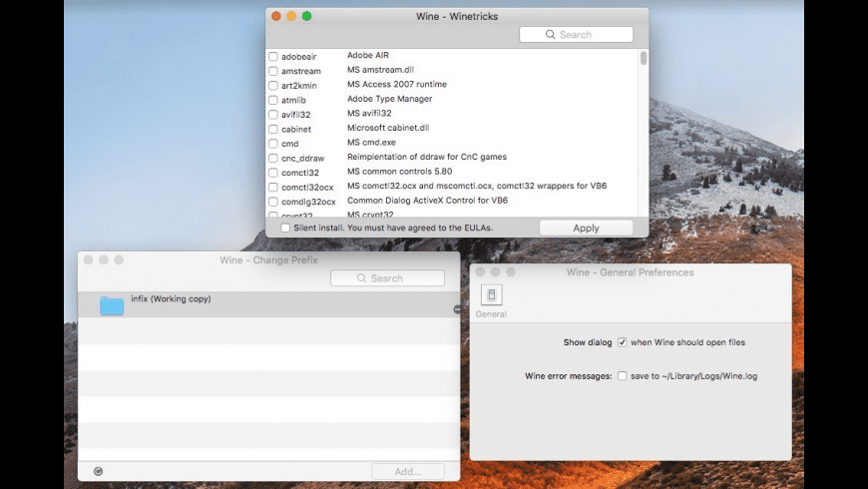The image size is (868, 489).
Task: Click Reimplentation of ddraw for CnC games
Action: (427, 157)
